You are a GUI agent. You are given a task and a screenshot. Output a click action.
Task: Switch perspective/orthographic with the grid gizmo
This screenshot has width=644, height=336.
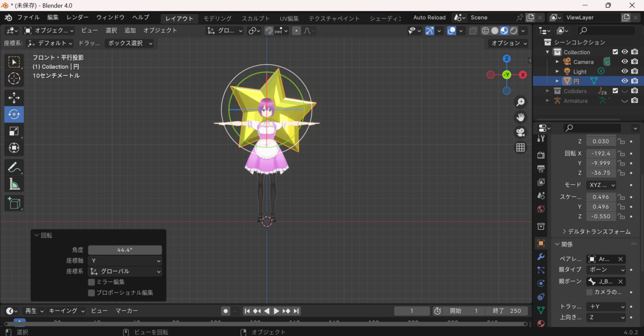pyautogui.click(x=520, y=147)
